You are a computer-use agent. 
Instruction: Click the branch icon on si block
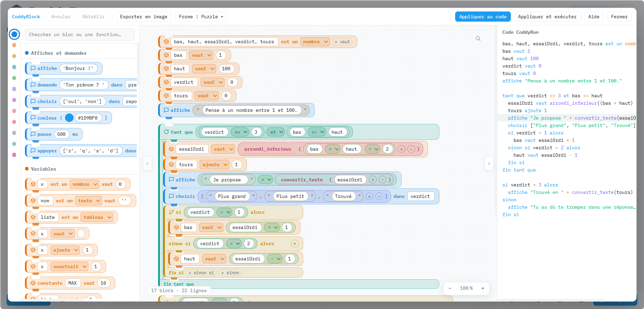[x=171, y=212]
